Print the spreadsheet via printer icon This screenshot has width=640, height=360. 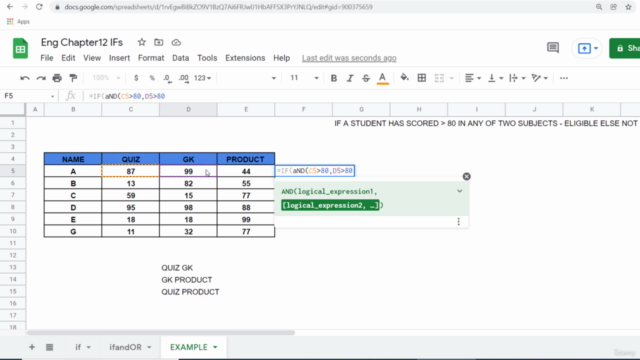coord(57,78)
